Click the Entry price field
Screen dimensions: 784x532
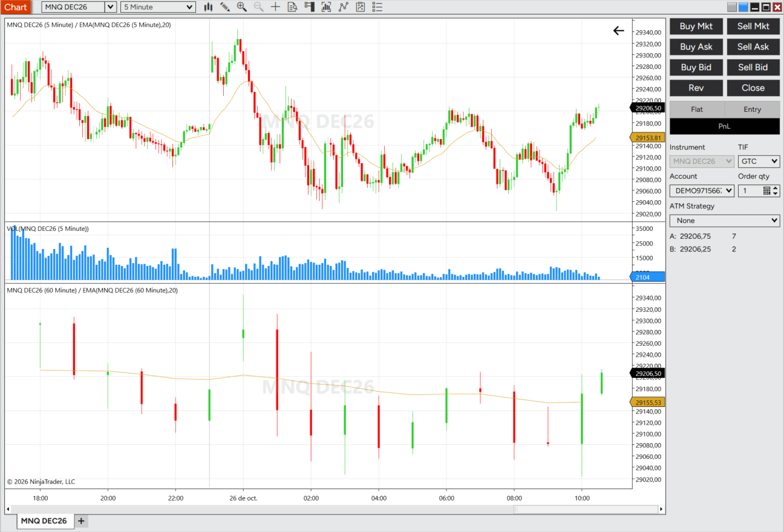pos(753,109)
